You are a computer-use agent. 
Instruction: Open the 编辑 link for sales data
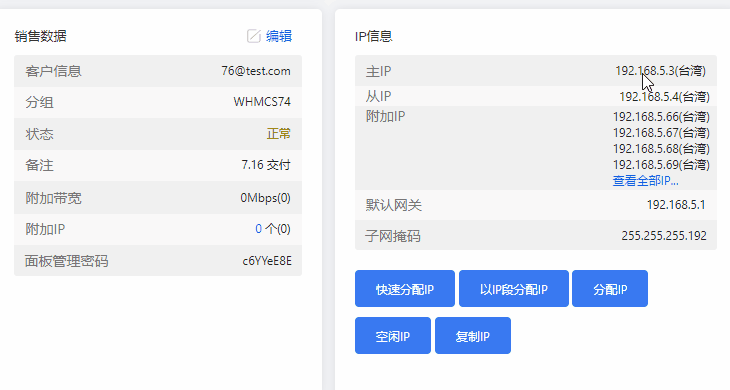pyautogui.click(x=279, y=36)
